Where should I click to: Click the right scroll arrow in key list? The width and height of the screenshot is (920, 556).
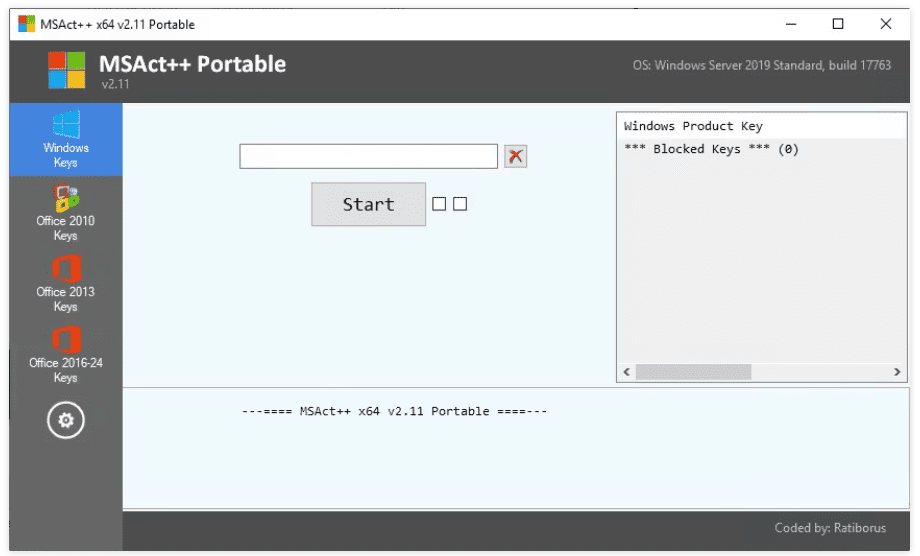point(897,372)
